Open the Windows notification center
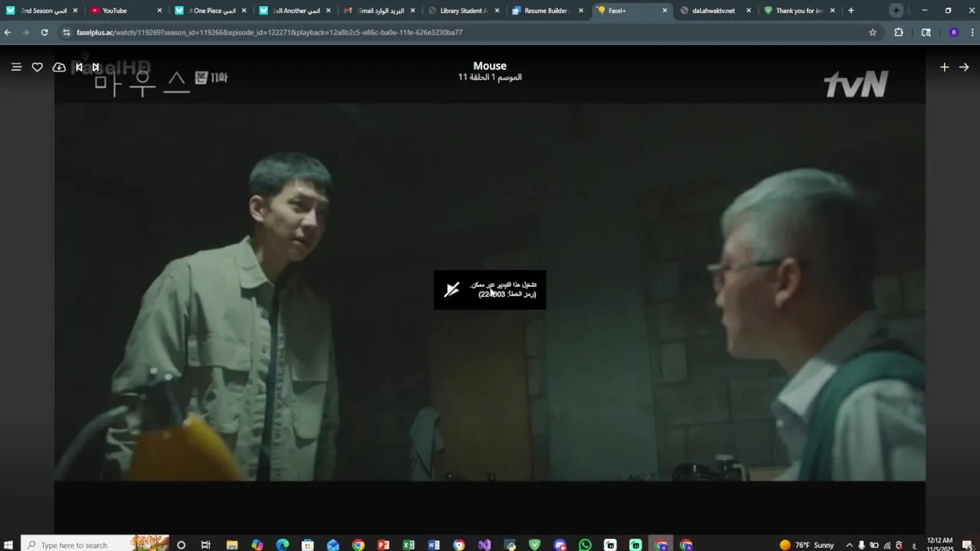980x551 pixels. (x=969, y=545)
